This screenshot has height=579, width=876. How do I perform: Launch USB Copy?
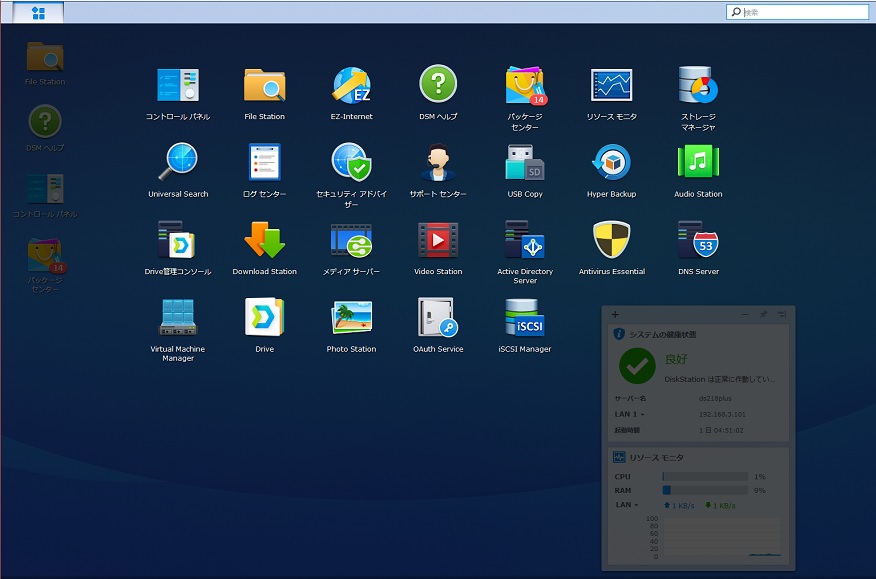pos(525,162)
